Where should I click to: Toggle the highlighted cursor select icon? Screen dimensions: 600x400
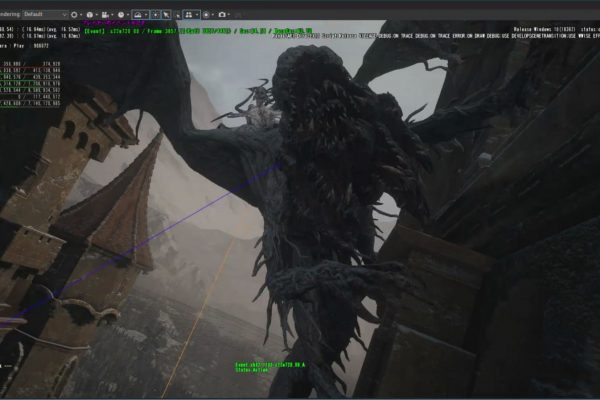coord(166,15)
